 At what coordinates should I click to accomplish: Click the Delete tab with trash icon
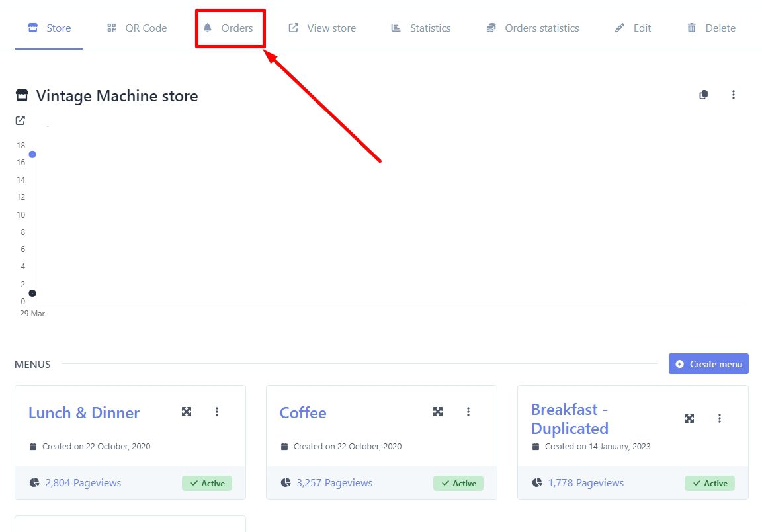[x=711, y=28]
